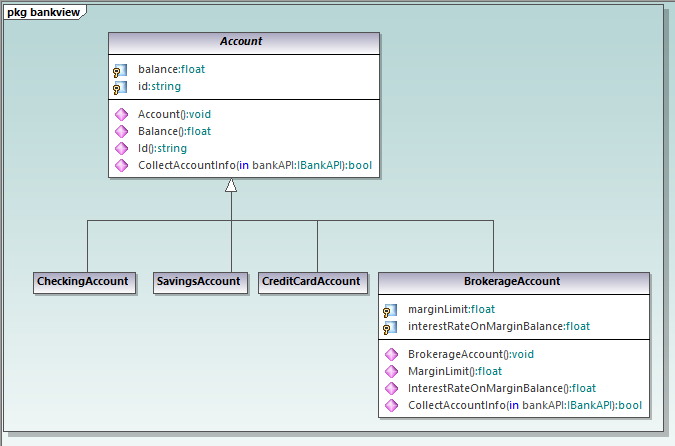Select the SavingsAccount class box
Viewport: 675px width, 446px height.
coord(200,282)
